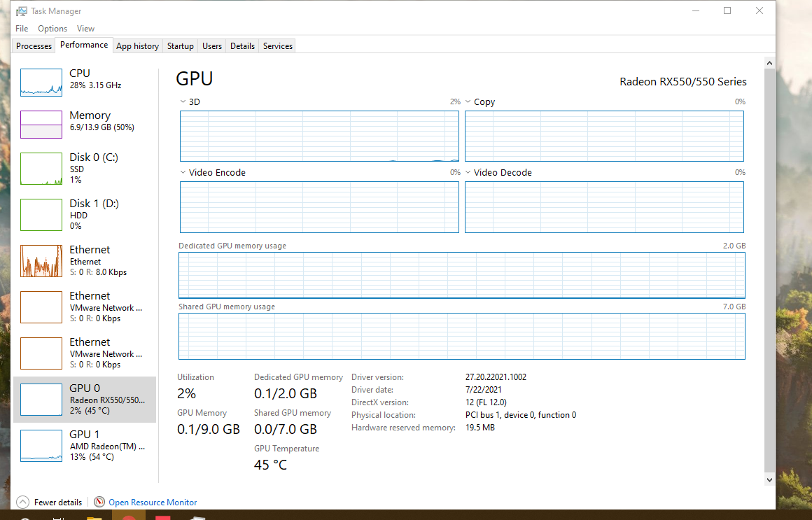
Task: Click the large 2% Utilization value
Action: (186, 393)
